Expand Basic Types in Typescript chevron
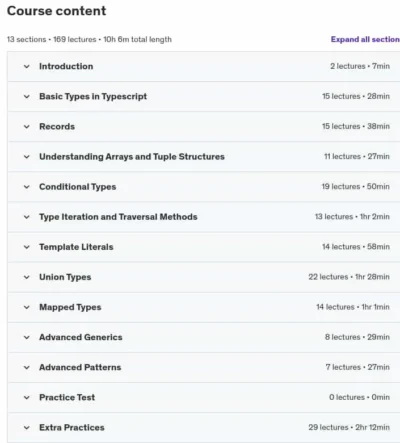This screenshot has width=400, height=443. (x=27, y=97)
